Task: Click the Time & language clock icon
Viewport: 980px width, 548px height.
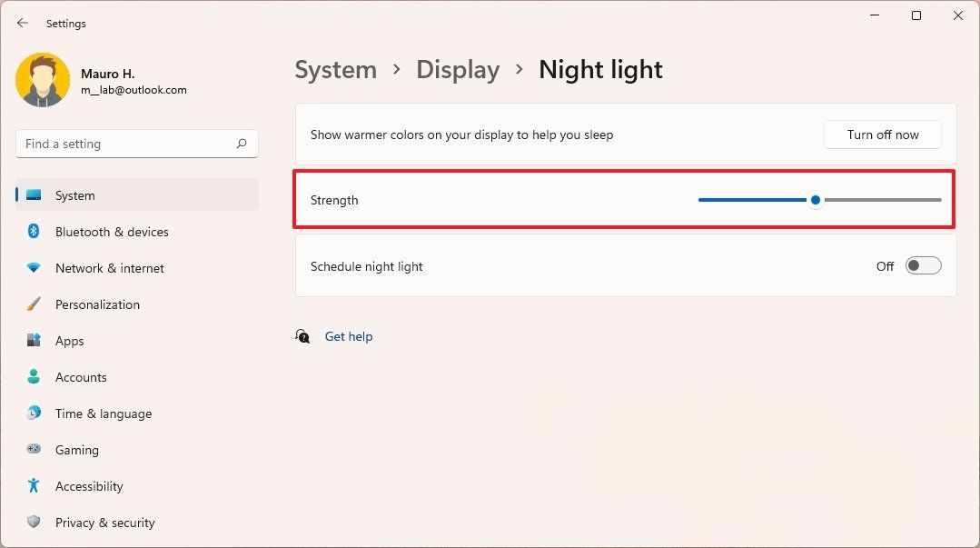Action: tap(34, 413)
